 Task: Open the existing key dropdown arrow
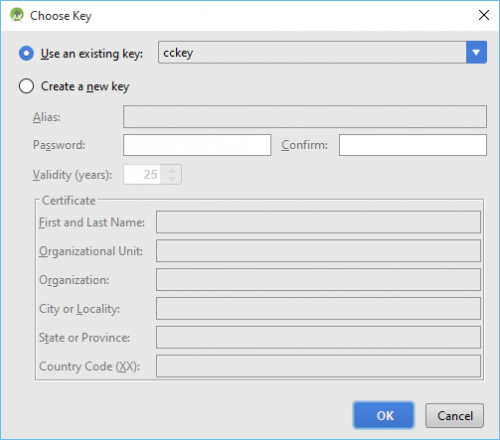pyautogui.click(x=476, y=52)
